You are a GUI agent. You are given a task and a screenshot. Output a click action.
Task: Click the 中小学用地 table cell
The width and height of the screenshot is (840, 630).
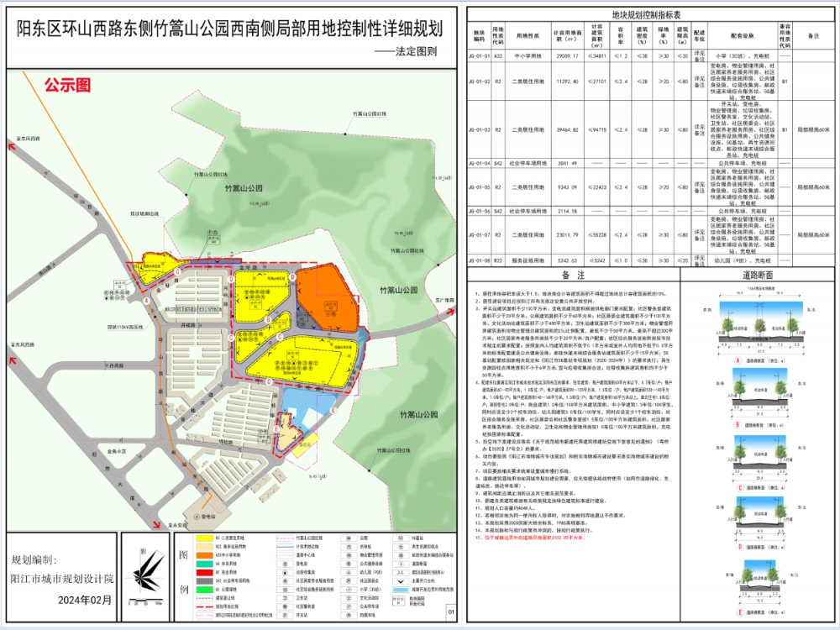click(x=528, y=55)
